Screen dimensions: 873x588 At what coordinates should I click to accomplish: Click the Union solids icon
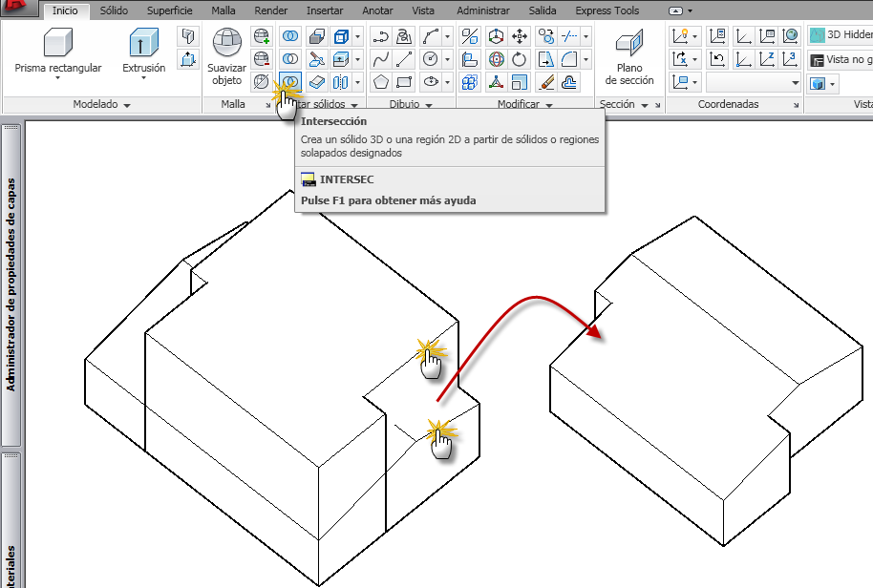pyautogui.click(x=290, y=36)
